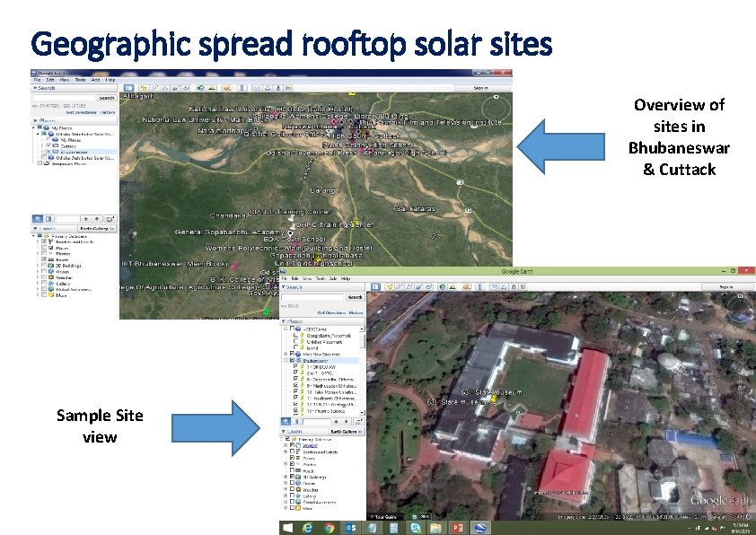Toggle Roads checkbox in back window layers

coord(44,259)
